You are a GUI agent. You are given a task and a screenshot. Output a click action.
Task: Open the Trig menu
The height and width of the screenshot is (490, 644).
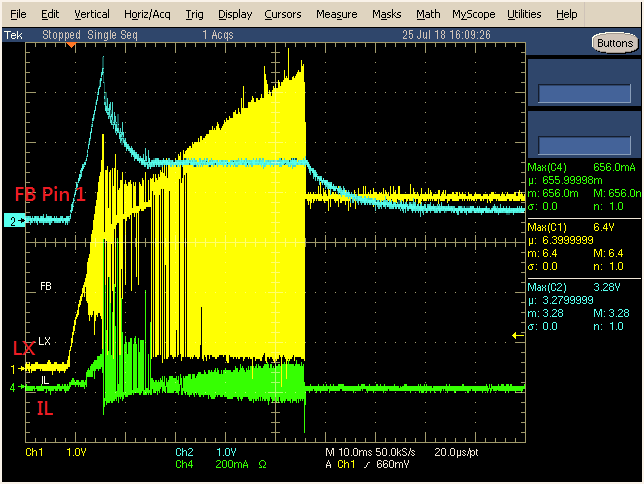point(194,14)
